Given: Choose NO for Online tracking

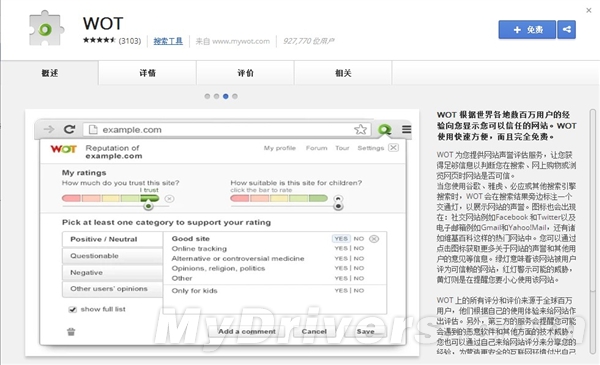Looking at the screenshot, I should pyautogui.click(x=359, y=248).
